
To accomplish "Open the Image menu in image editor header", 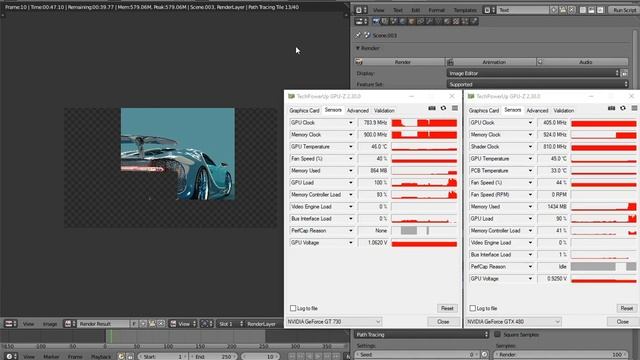I will pos(50,324).
